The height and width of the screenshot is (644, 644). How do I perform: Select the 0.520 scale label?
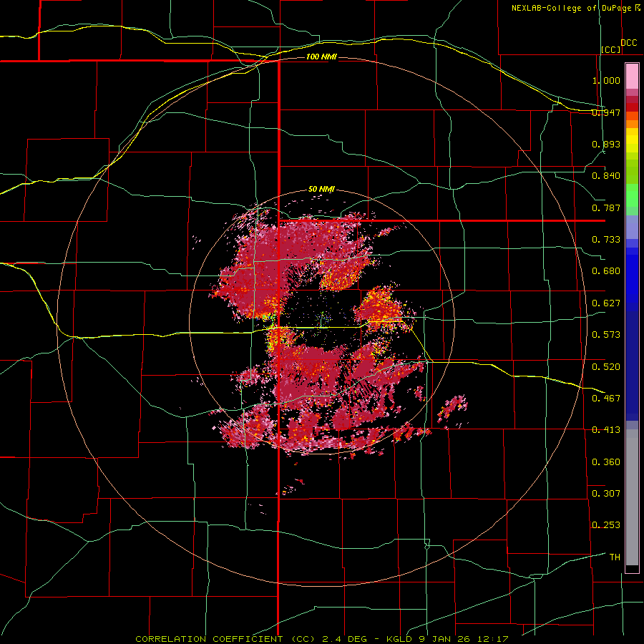coord(606,366)
